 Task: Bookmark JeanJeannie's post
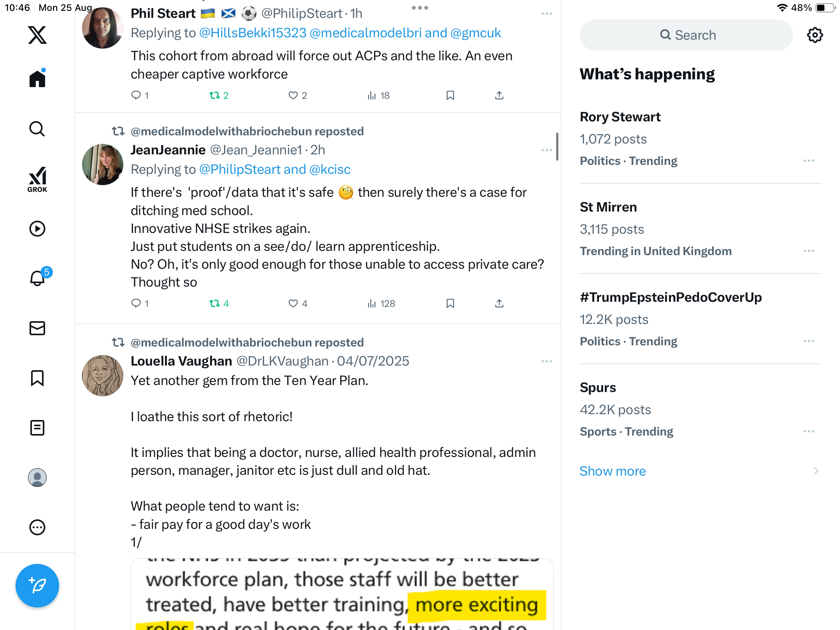click(x=450, y=303)
